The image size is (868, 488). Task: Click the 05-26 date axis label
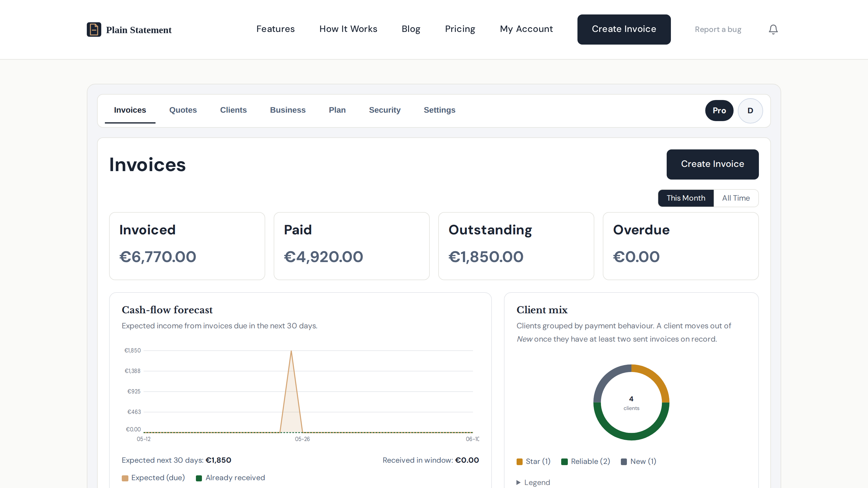pos(302,439)
